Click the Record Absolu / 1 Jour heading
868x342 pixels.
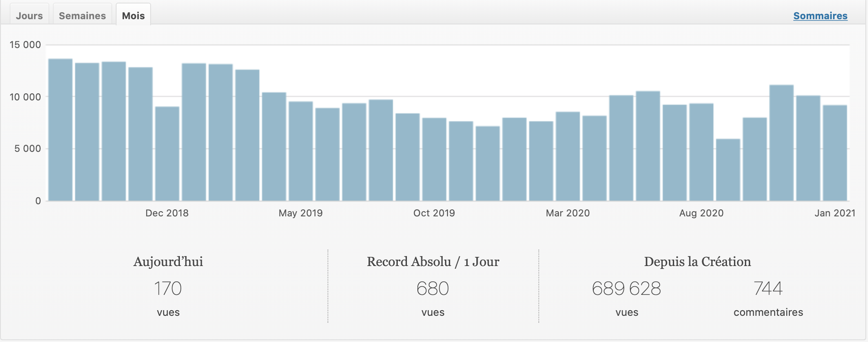pos(433,261)
